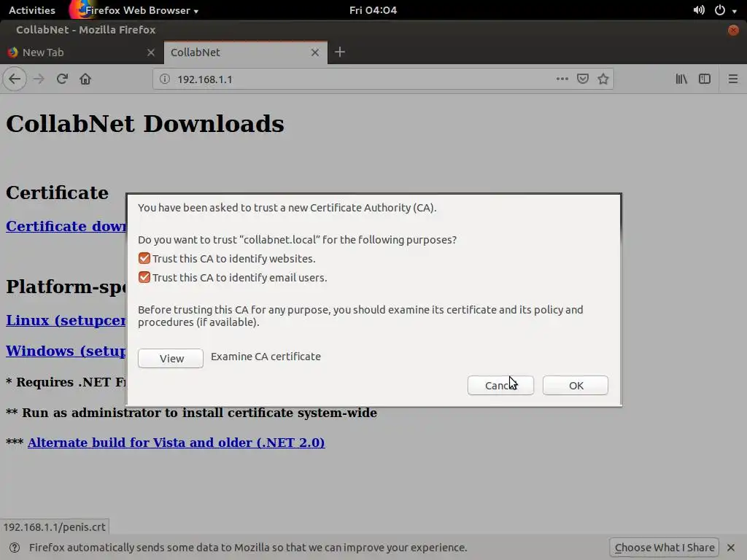
Task: Open the Certificate download link
Action: tap(66, 226)
